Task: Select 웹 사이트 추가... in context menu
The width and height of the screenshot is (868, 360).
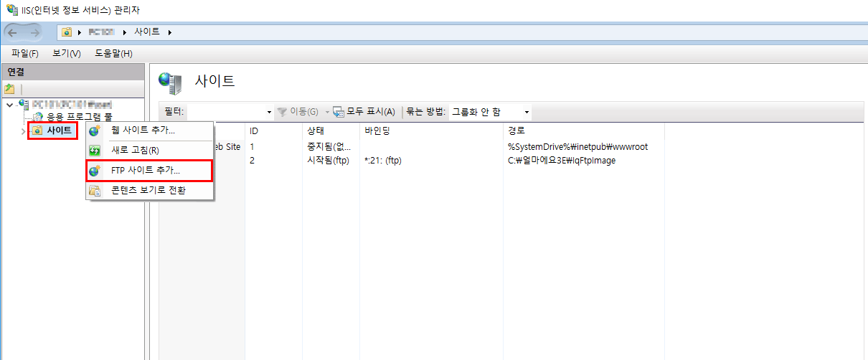Action: point(143,131)
